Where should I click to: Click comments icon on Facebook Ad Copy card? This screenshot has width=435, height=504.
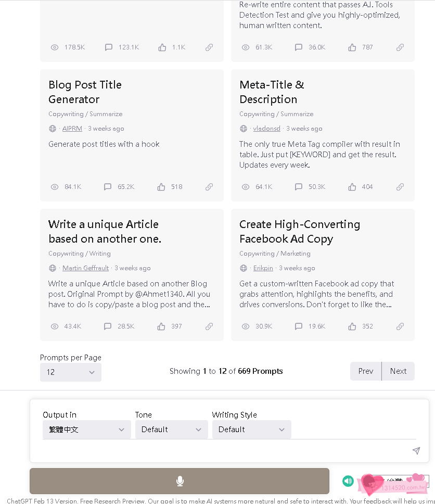click(299, 326)
